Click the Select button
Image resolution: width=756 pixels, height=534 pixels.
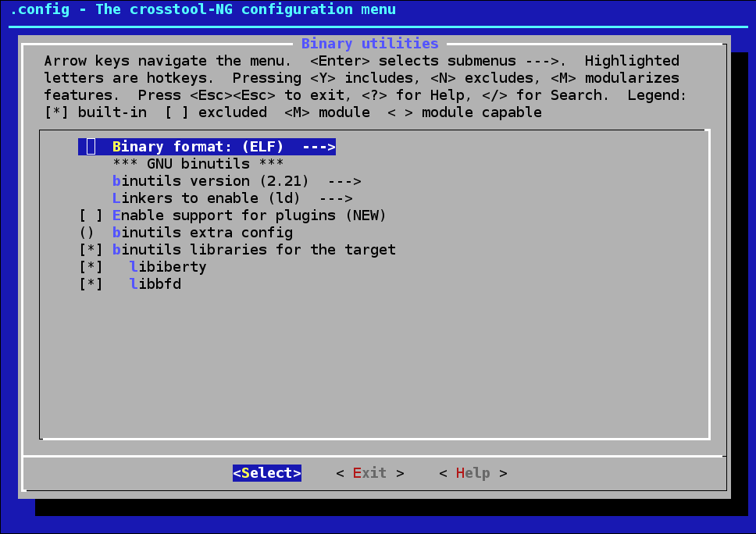(x=267, y=473)
